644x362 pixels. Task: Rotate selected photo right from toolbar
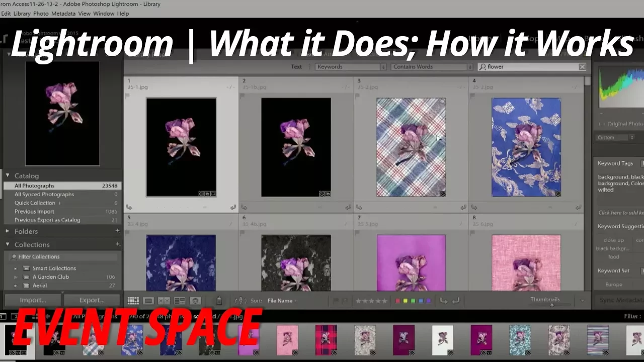(456, 301)
